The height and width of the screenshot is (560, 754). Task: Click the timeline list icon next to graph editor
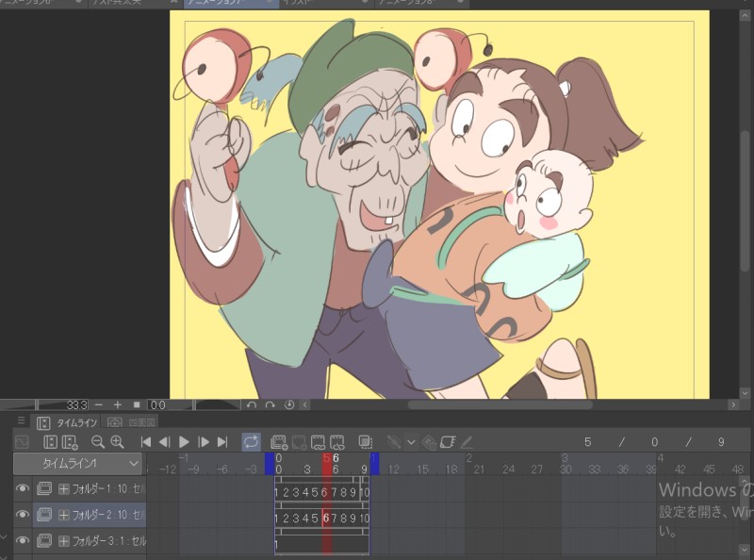[50, 442]
